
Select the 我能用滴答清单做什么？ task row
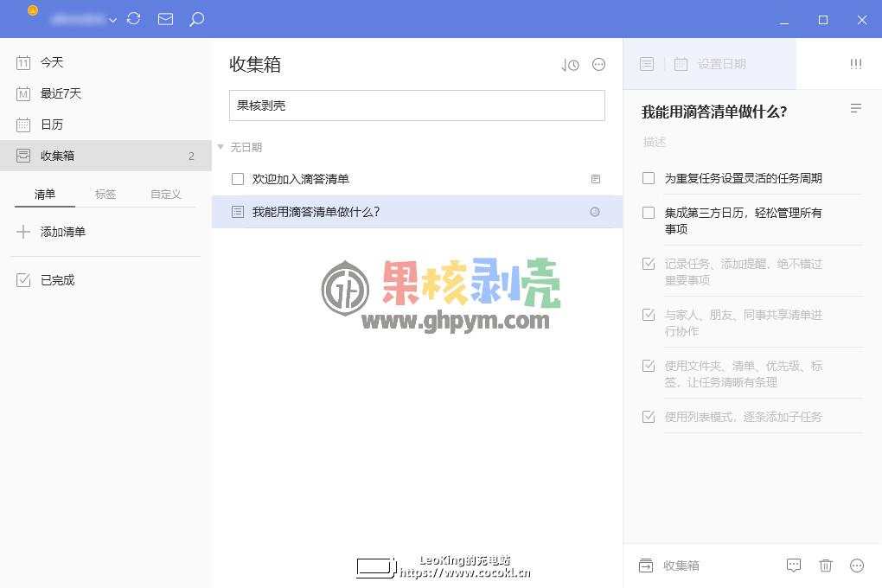(417, 212)
